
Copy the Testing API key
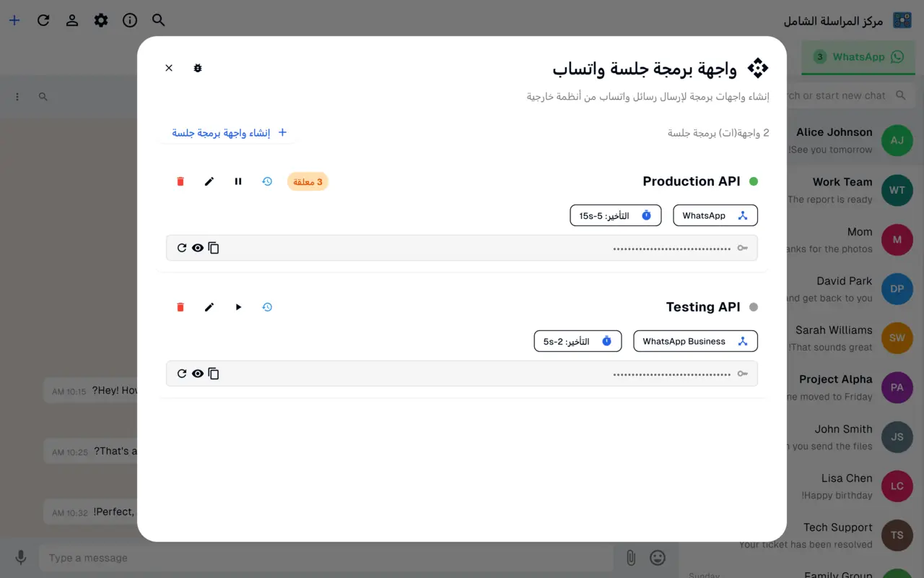(214, 374)
